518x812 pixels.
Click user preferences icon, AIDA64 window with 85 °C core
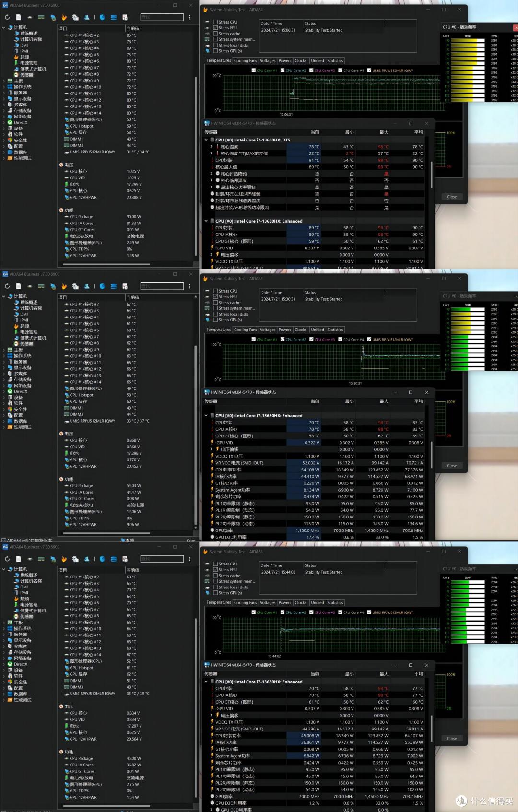87,17
